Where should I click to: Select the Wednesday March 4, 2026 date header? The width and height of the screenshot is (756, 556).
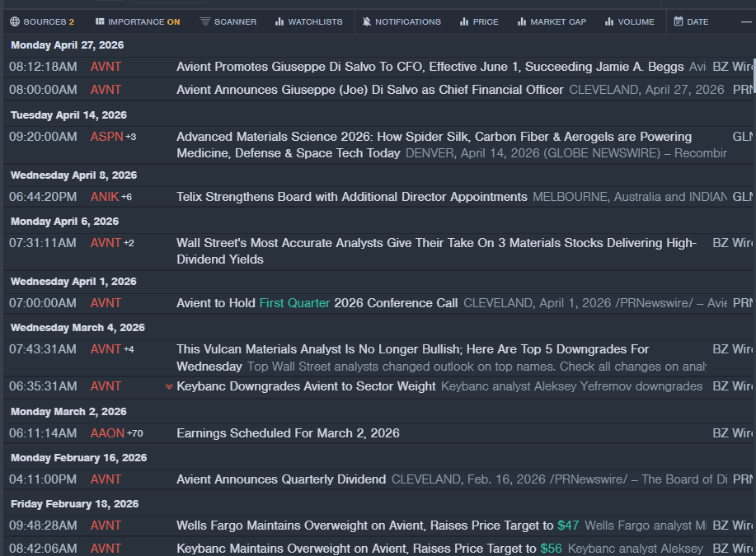pos(77,328)
